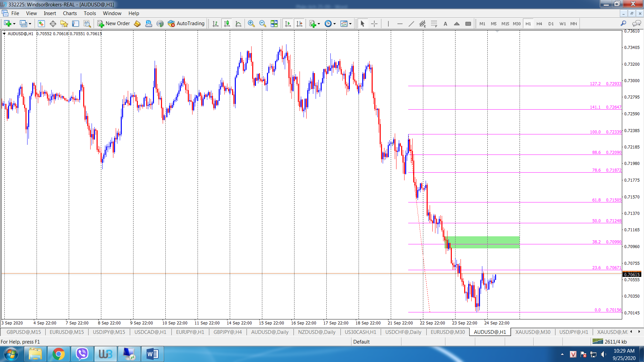Open the MetaEditor book icon

click(137, 23)
